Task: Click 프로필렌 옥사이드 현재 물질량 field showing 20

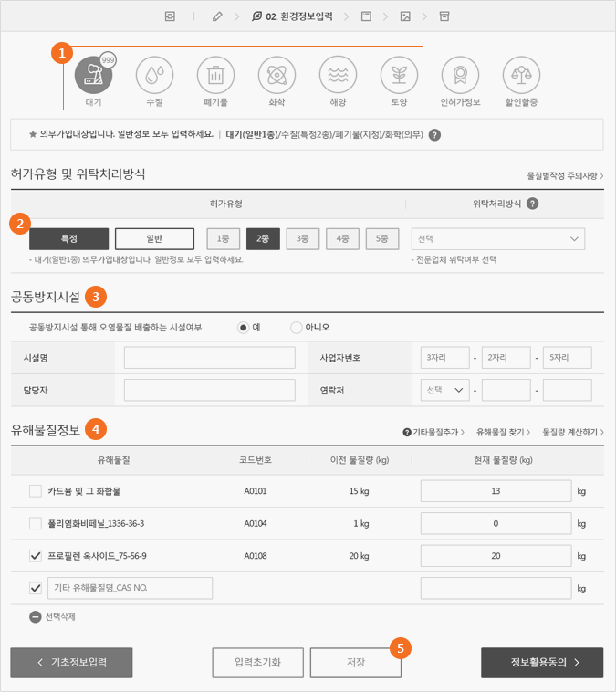Action: 496,556
